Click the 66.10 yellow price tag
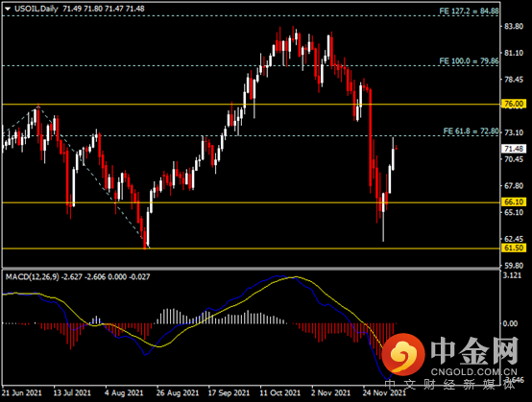This screenshot has width=532, height=402. (514, 202)
